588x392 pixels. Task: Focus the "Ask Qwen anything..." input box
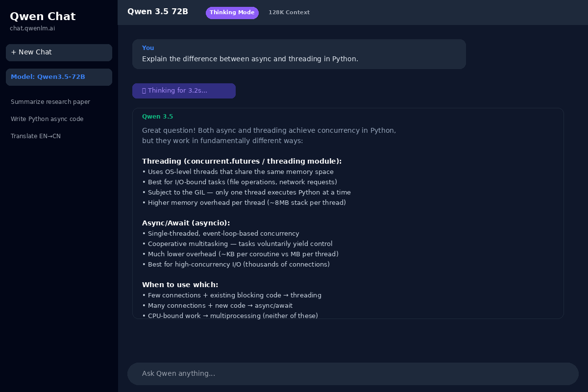pyautogui.click(x=353, y=373)
